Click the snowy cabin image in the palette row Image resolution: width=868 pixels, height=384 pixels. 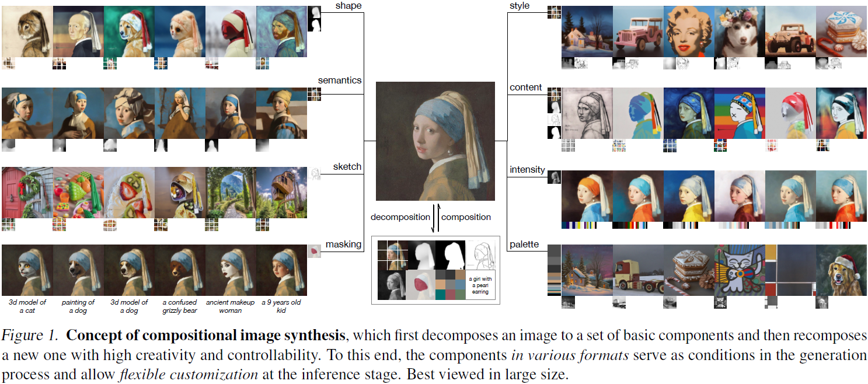(587, 270)
